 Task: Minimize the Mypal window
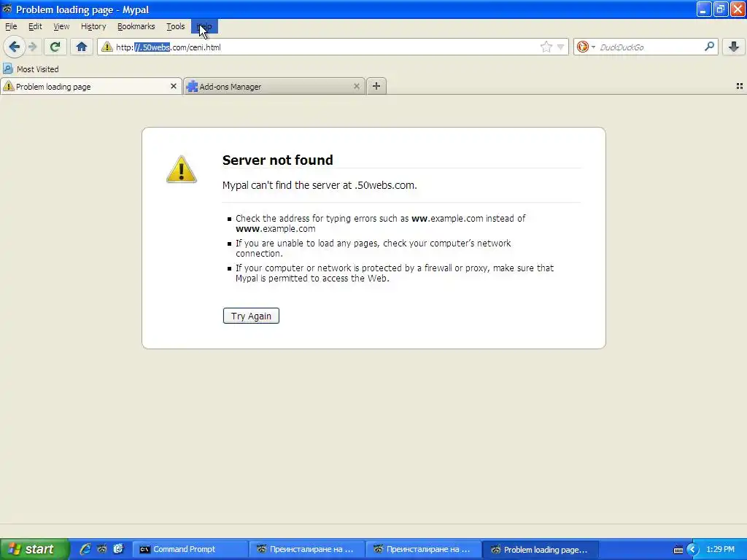(x=704, y=9)
